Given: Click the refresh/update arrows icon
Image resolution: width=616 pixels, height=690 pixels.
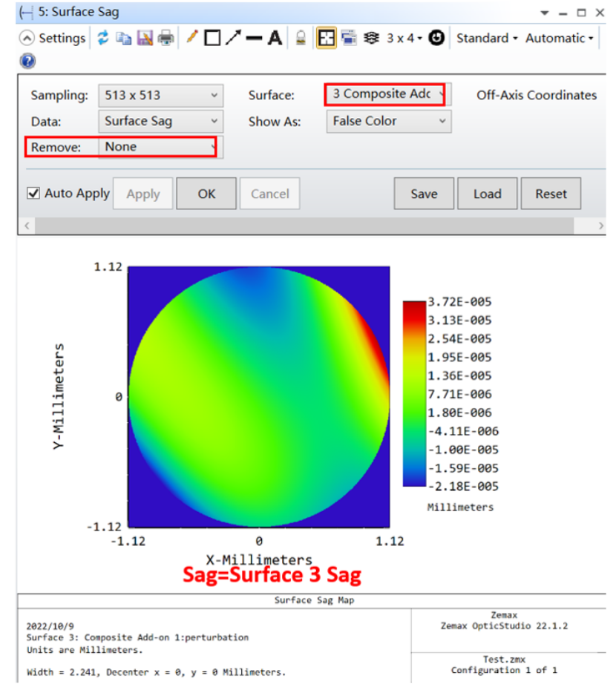Looking at the screenshot, I should point(103,38).
